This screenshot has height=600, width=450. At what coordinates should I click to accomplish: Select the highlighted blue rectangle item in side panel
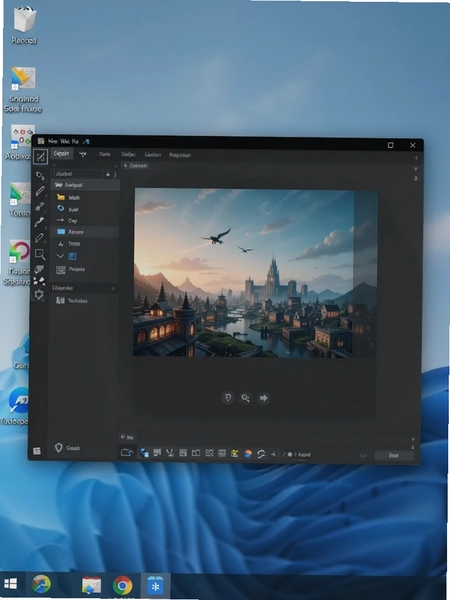click(84, 232)
